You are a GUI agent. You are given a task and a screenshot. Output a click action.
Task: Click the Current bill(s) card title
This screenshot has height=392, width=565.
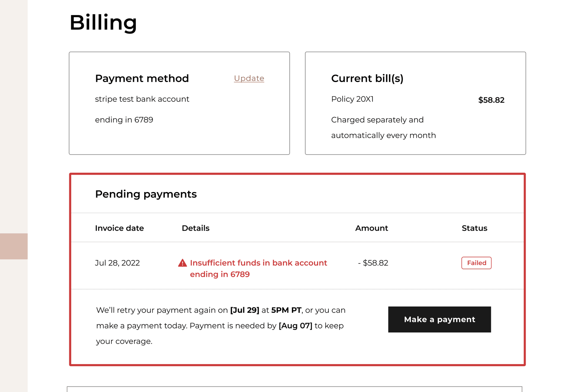coord(367,78)
